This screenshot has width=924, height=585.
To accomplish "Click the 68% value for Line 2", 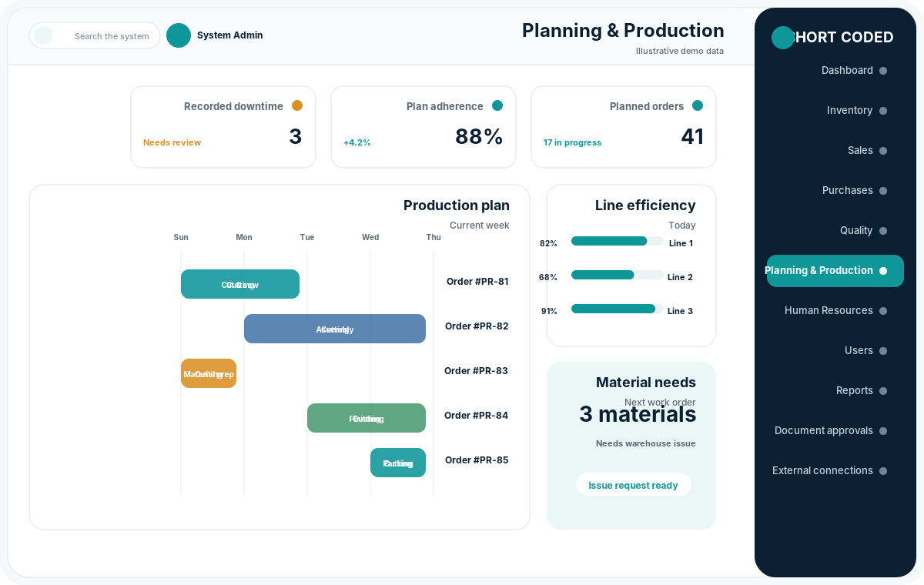I will pos(548,277).
